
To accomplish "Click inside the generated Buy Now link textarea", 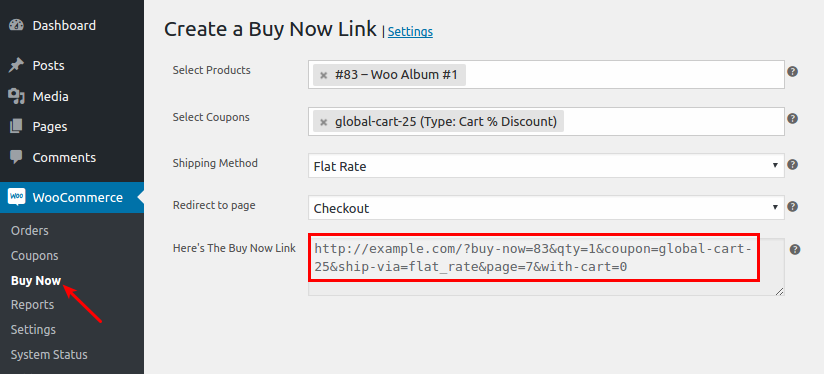I will [546, 267].
